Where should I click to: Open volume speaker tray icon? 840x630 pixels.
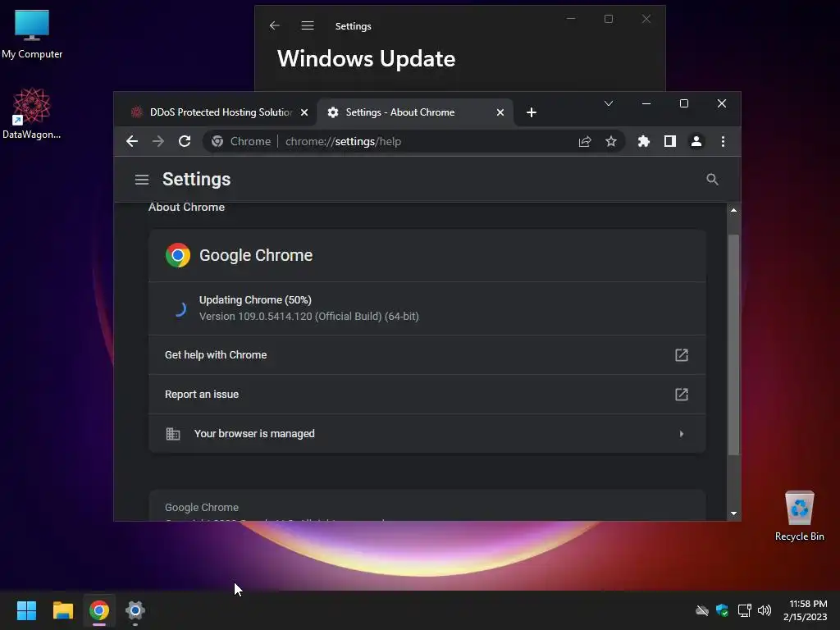pos(765,610)
